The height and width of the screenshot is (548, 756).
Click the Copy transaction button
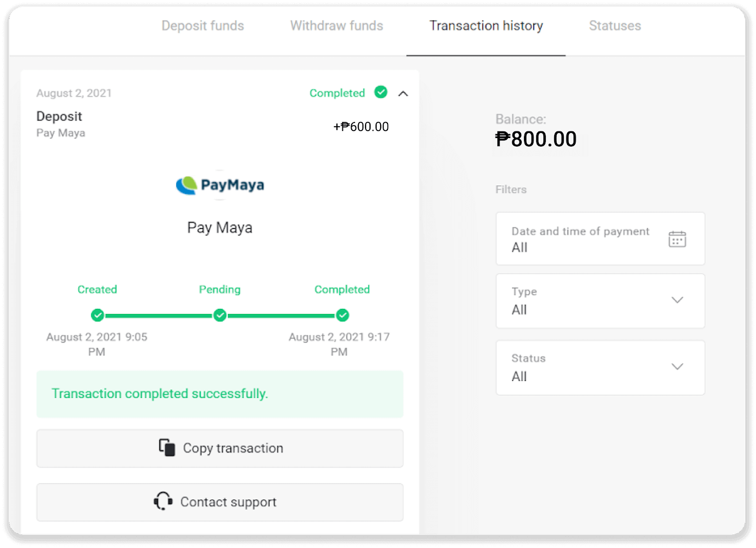[x=220, y=448]
